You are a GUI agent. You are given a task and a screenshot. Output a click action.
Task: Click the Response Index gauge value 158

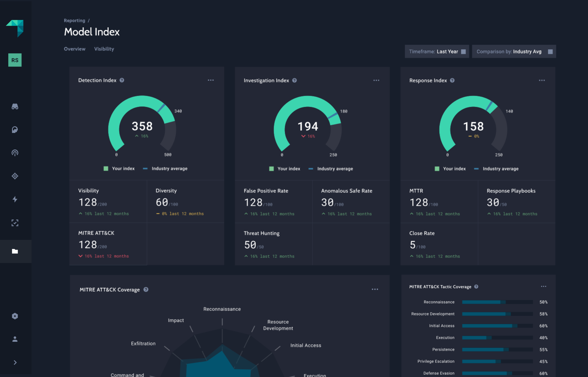pyautogui.click(x=473, y=126)
